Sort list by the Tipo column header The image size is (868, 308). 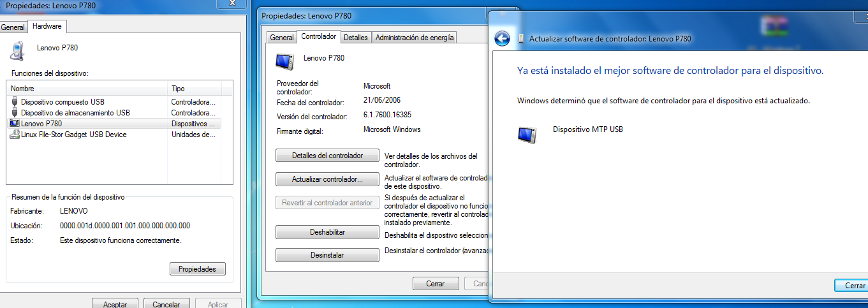195,89
